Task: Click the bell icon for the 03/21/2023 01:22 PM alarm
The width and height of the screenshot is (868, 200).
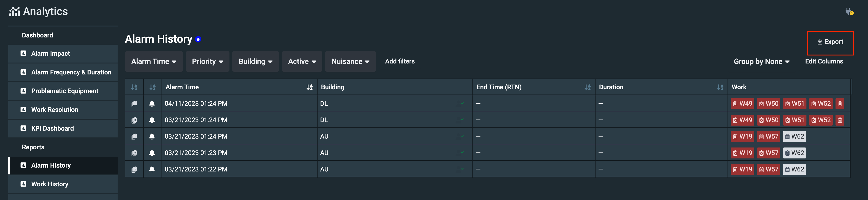Action: [x=152, y=169]
